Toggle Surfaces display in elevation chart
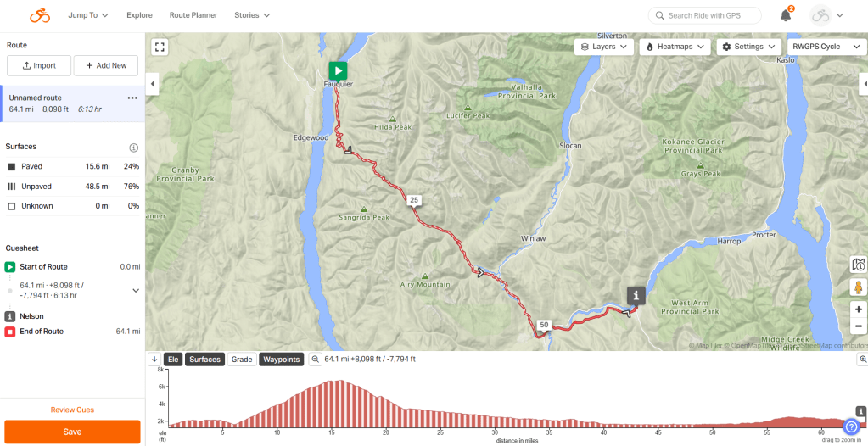 pos(204,360)
